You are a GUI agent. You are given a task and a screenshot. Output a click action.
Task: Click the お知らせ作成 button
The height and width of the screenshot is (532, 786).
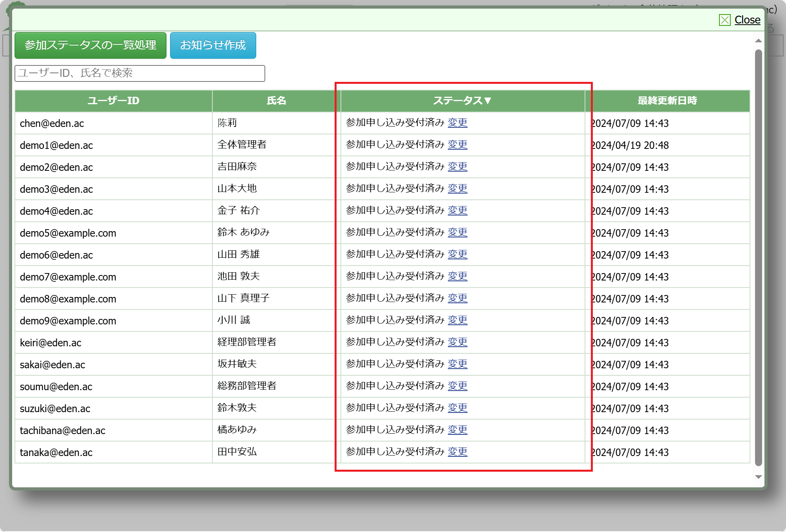pyautogui.click(x=213, y=45)
